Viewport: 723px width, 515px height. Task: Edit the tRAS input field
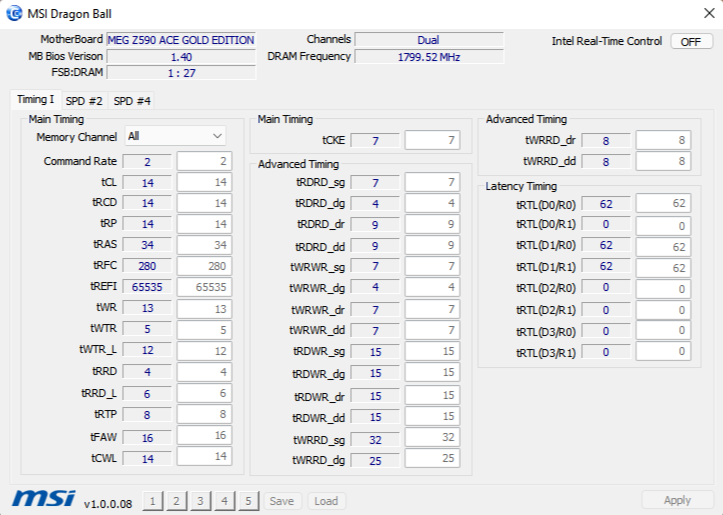click(x=204, y=245)
